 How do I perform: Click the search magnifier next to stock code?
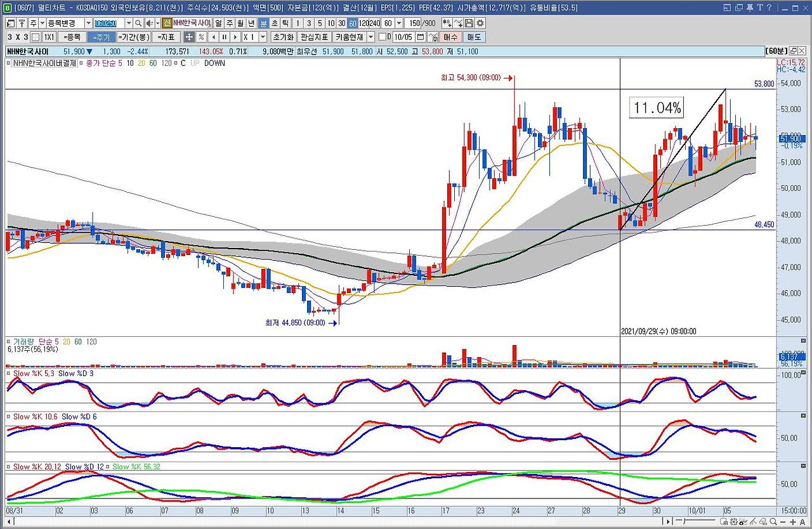click(x=138, y=23)
